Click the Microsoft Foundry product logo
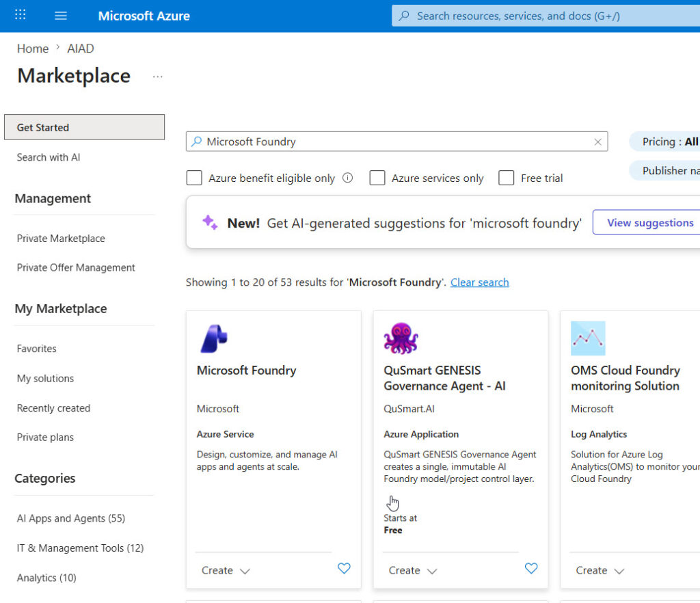The image size is (700, 603). (214, 338)
